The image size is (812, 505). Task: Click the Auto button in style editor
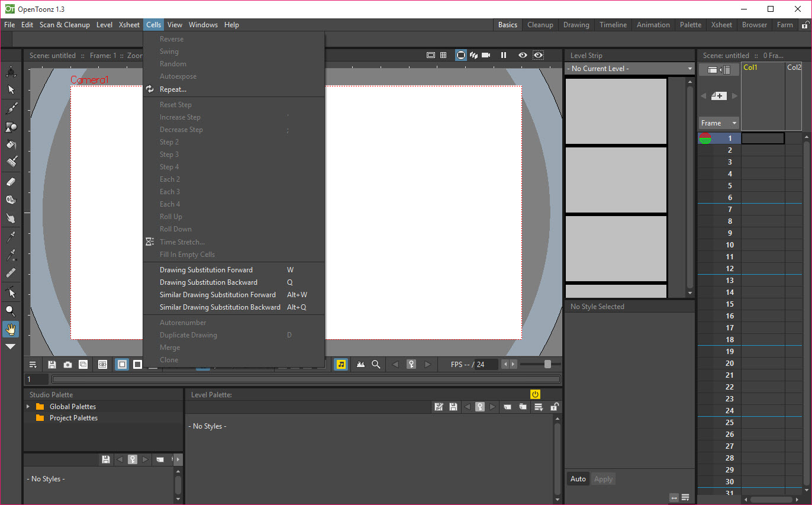pos(578,479)
